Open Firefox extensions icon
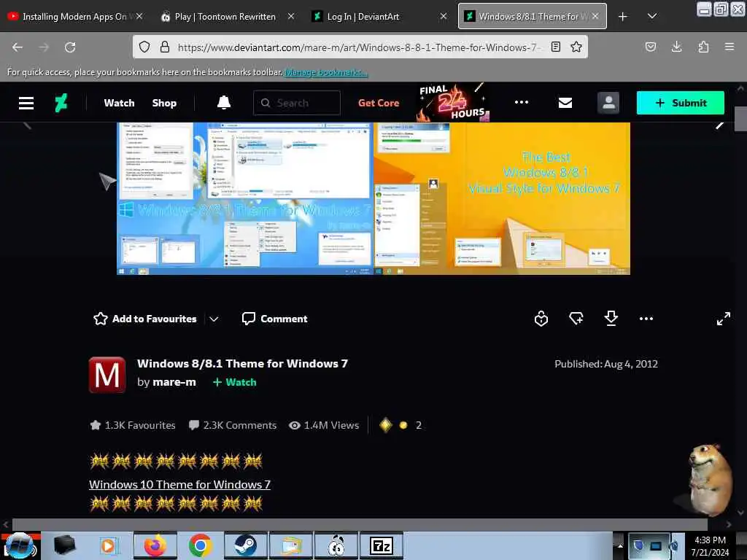 (x=703, y=47)
